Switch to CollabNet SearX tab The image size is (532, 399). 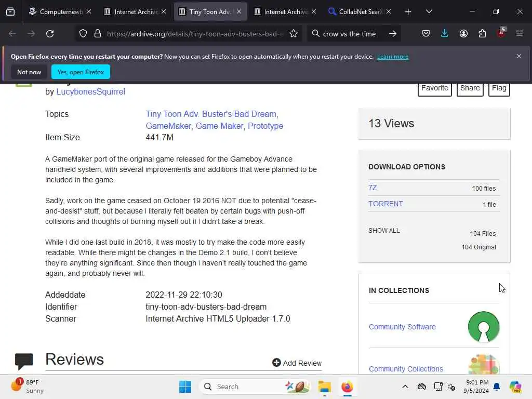[x=360, y=11]
